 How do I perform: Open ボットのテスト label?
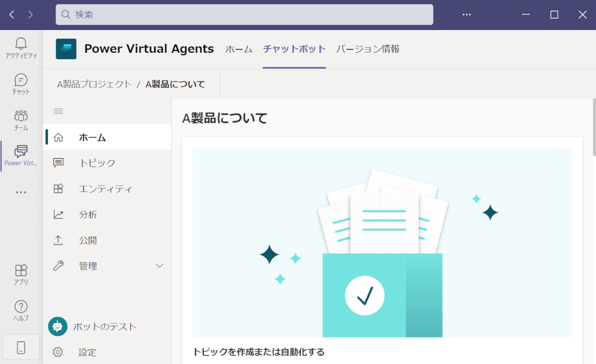coord(105,327)
